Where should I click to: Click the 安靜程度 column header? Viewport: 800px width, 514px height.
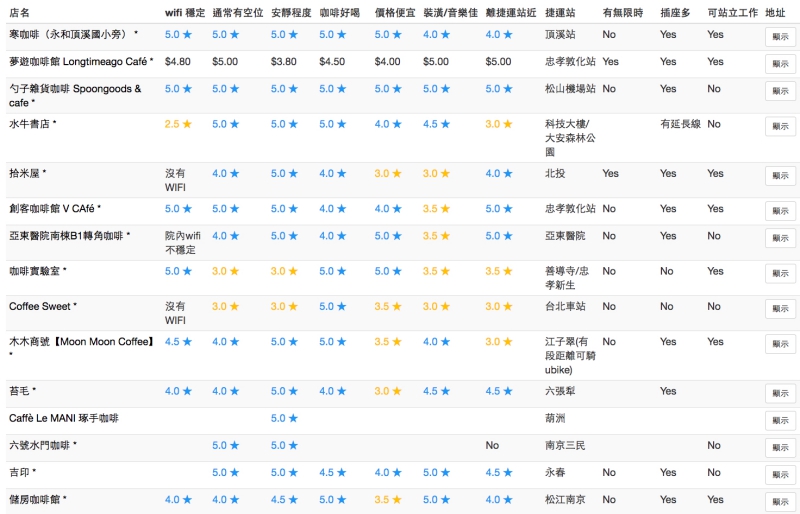click(x=291, y=13)
